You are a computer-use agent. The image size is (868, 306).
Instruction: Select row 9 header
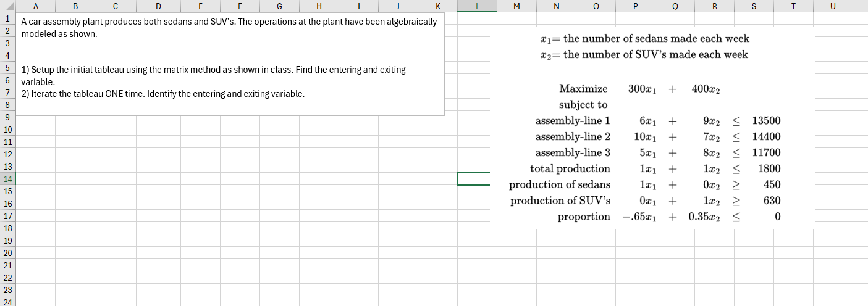click(7, 117)
